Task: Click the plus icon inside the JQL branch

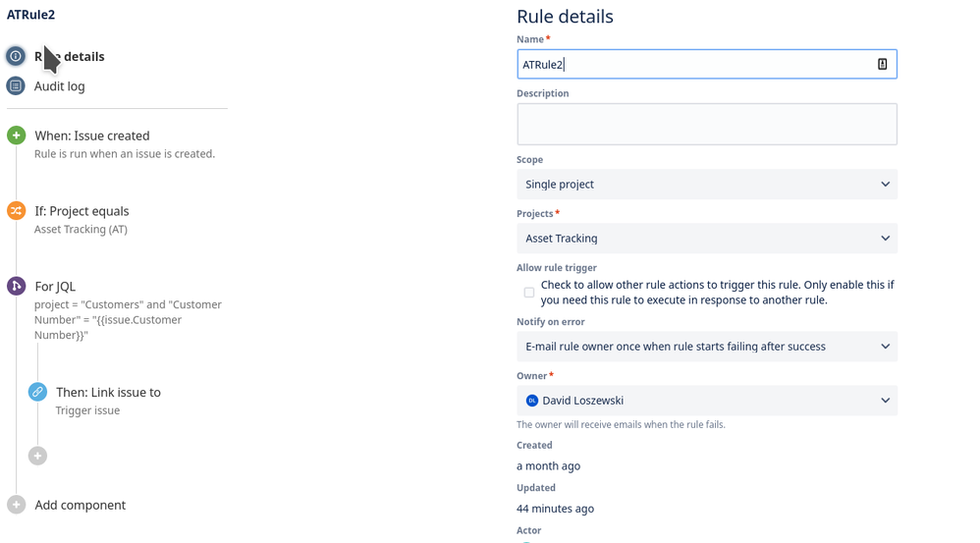Action: (37, 456)
